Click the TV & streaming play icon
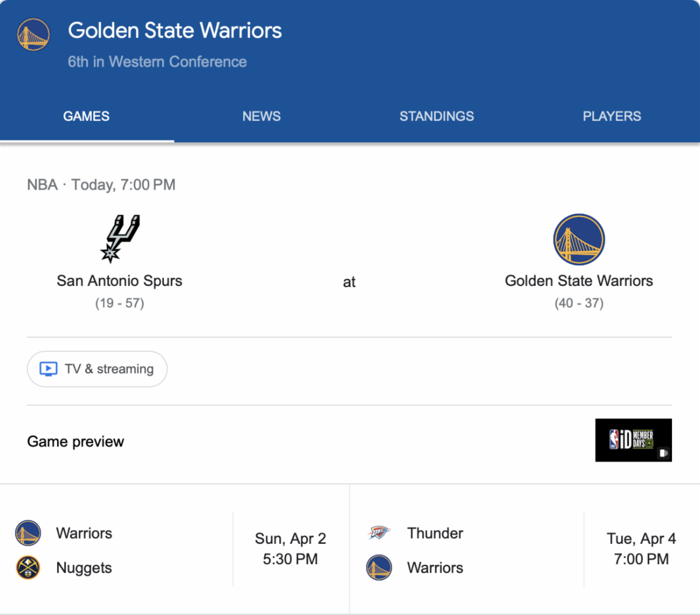This screenshot has width=700, height=615. pos(48,369)
